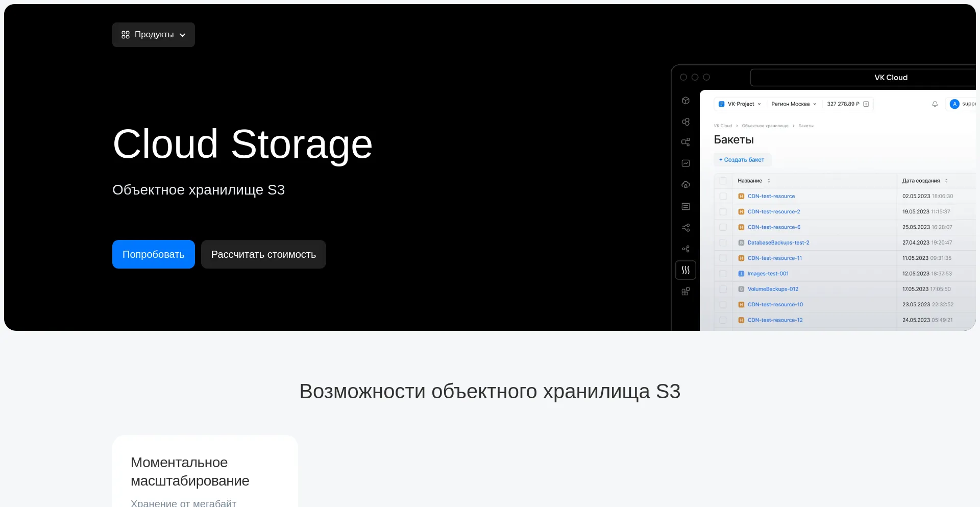980x507 pixels.
Task: Check the box for CDN-test-resource-10 row
Action: [723, 305]
